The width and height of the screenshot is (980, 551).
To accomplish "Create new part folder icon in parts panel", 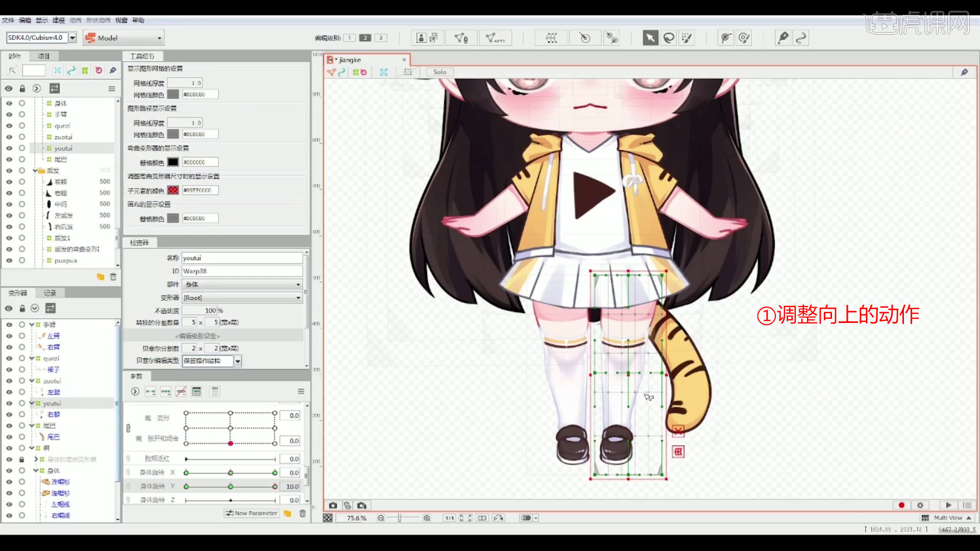I will (101, 277).
